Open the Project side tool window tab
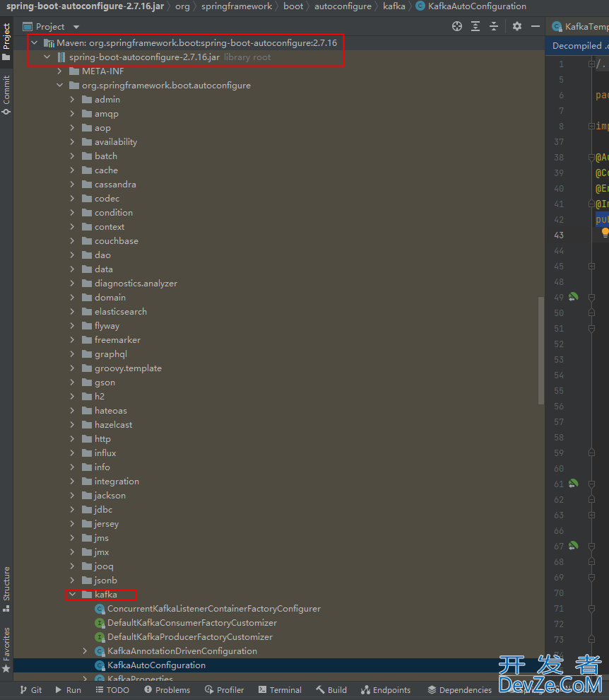Image resolution: width=609 pixels, height=700 pixels. tap(6, 42)
